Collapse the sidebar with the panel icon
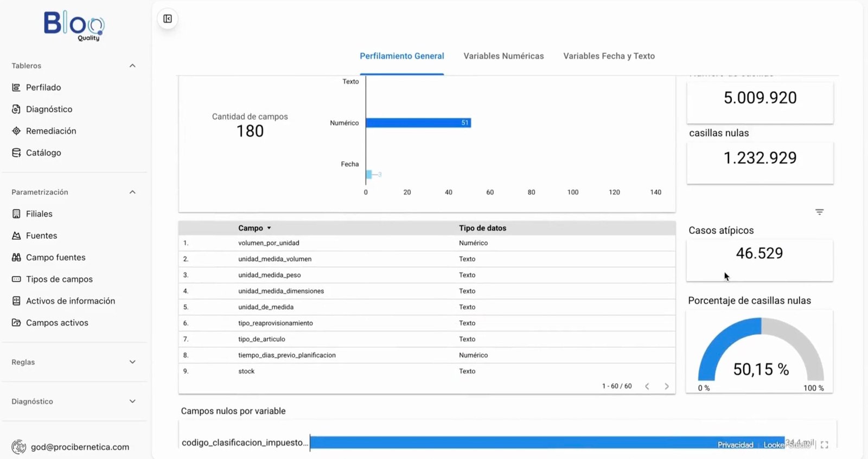Screen dimensions: 868x459 (168, 19)
